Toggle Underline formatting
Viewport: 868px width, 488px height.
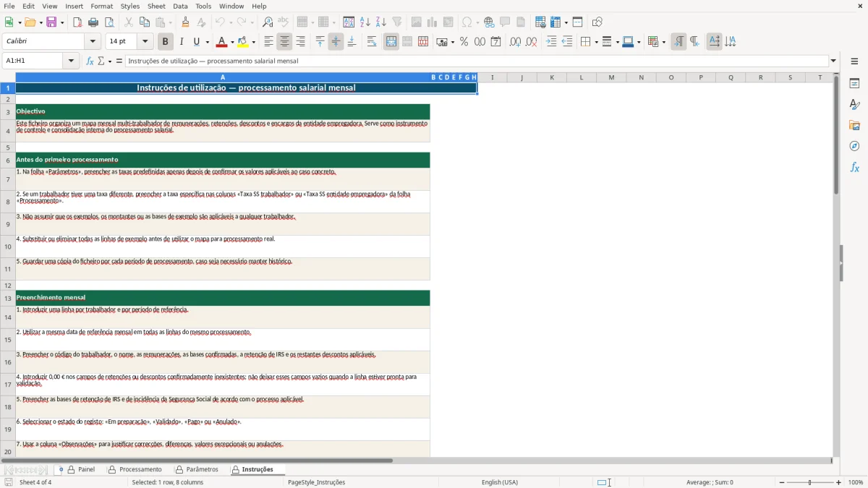tap(196, 42)
